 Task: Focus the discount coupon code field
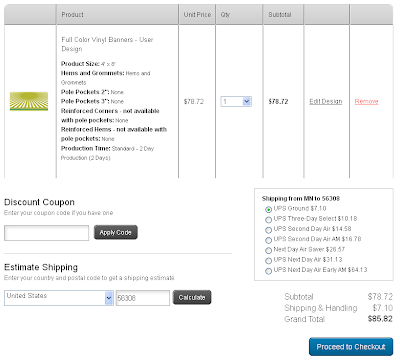[46, 233]
